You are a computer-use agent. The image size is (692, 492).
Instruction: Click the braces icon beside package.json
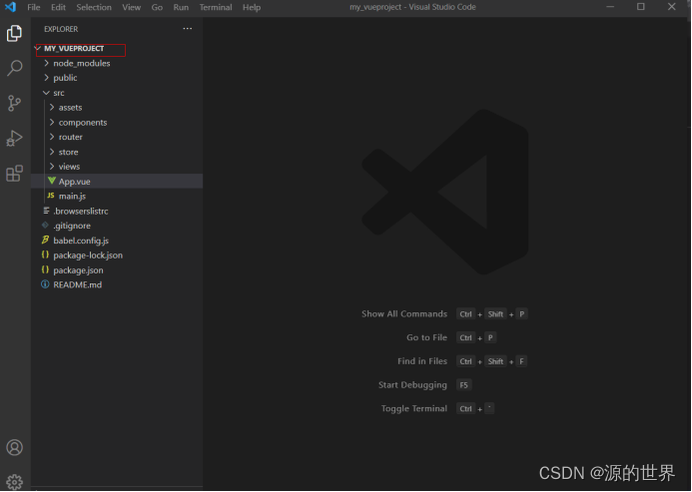45,270
